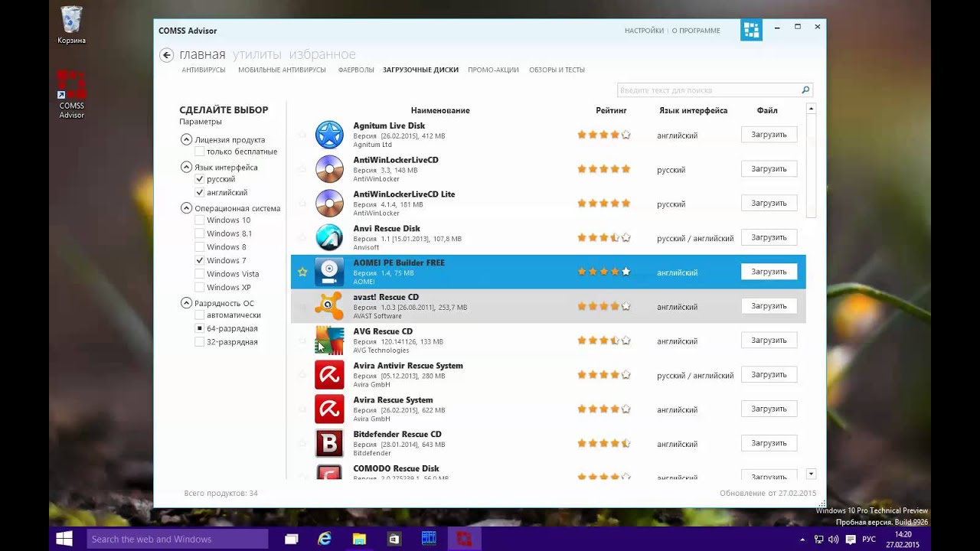Click the Anvi Rescue Disk icon
The height and width of the screenshot is (551, 980).
click(329, 238)
